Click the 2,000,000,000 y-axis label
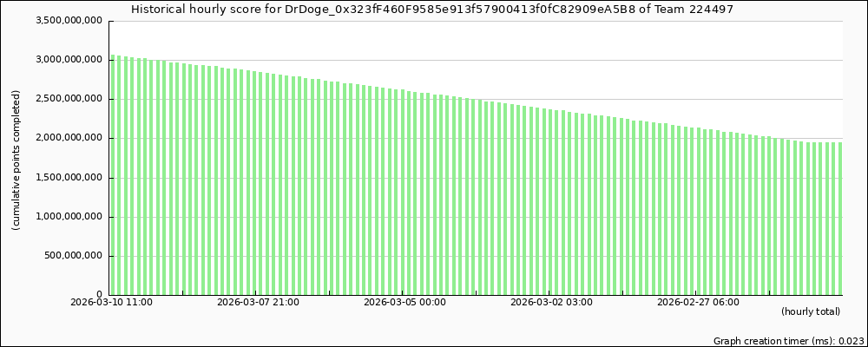The width and height of the screenshot is (868, 347). tap(67, 138)
